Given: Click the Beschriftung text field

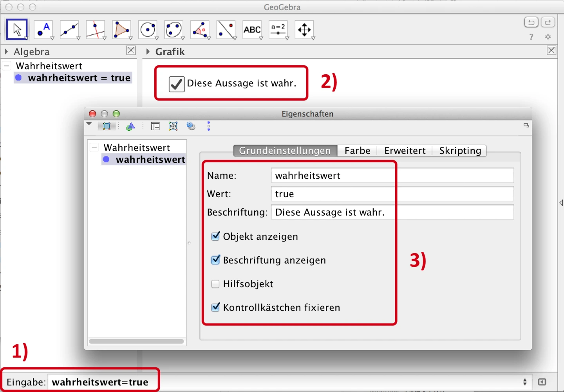Looking at the screenshot, I should (392, 212).
